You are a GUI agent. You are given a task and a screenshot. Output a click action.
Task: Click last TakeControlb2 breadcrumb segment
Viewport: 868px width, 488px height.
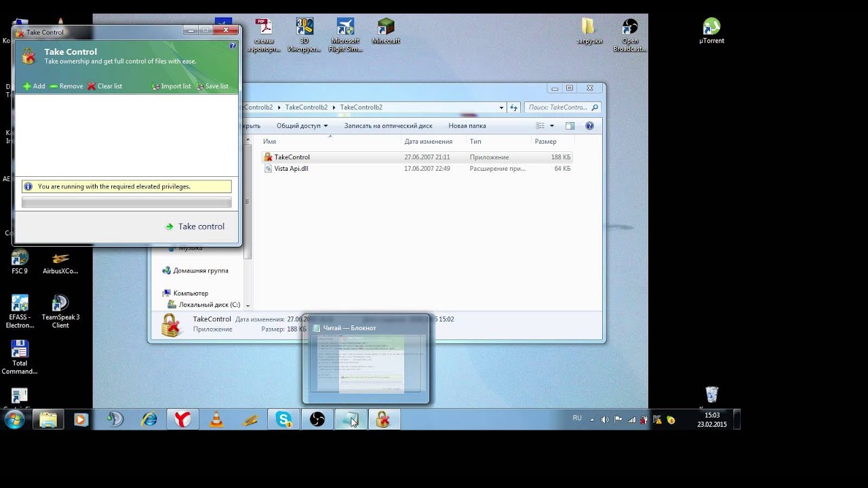click(361, 107)
